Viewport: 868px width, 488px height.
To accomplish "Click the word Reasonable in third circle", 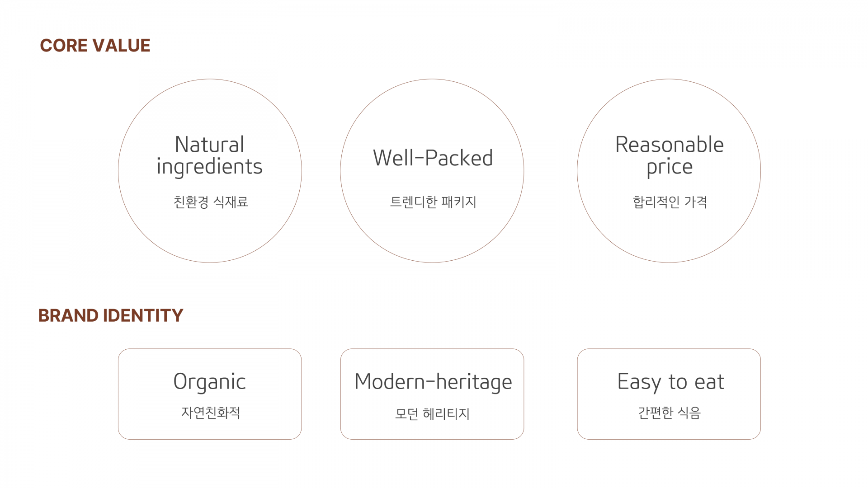I will pyautogui.click(x=670, y=145).
